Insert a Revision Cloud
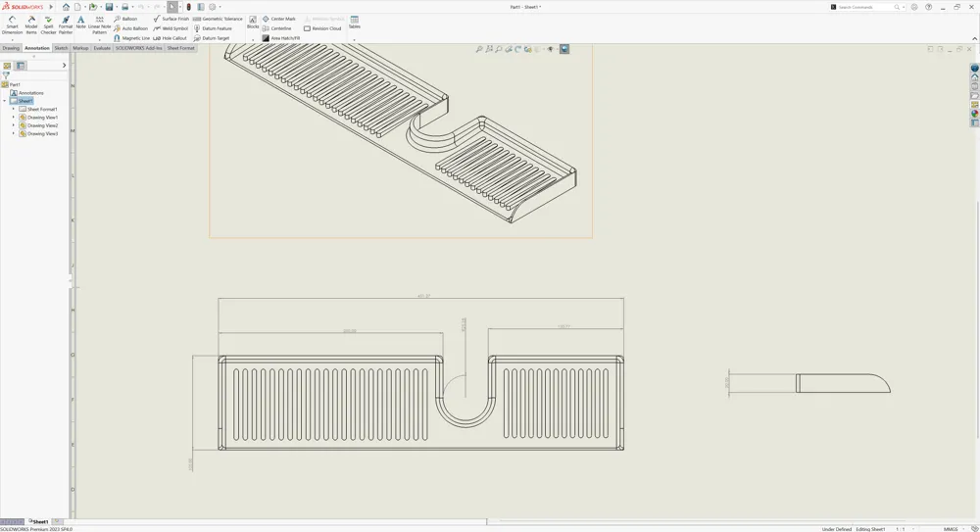The width and height of the screenshot is (980, 532). coord(322,28)
